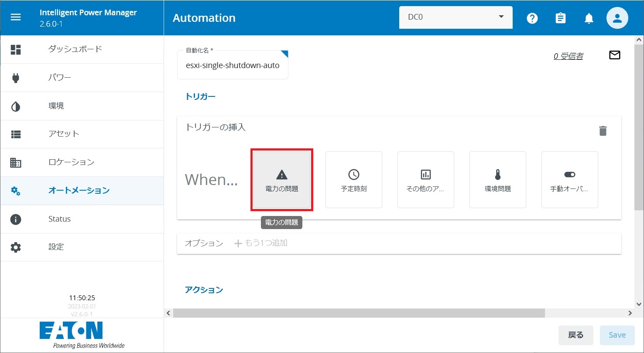Edit the 自動化名 automation name field

click(x=233, y=65)
